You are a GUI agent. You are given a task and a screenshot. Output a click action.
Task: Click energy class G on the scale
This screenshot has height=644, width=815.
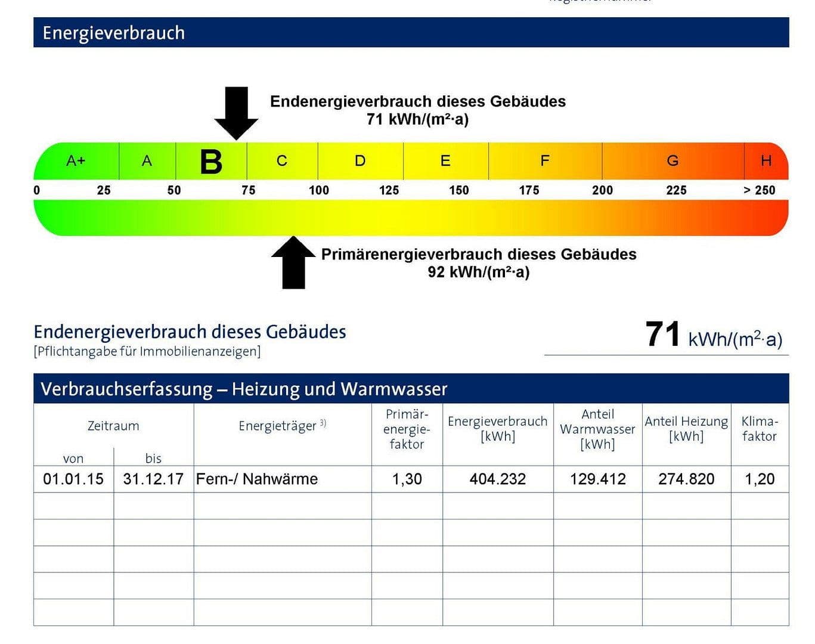tap(673, 161)
